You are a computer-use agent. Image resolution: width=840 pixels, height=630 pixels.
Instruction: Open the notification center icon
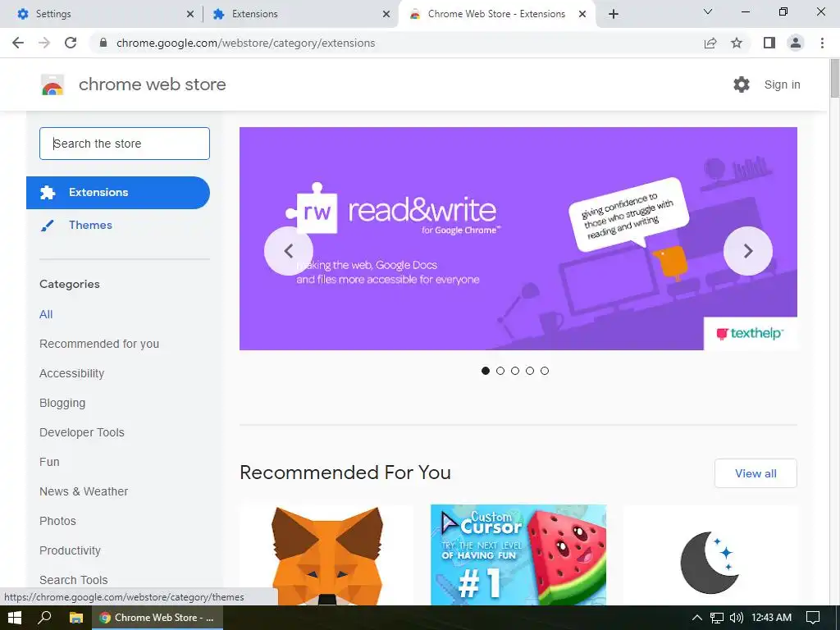[x=813, y=618]
